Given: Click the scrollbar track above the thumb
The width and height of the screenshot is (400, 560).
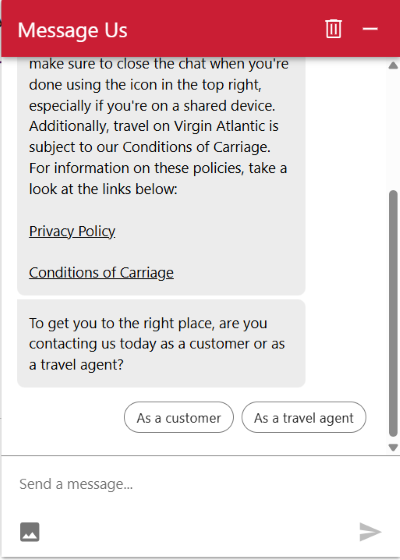Looking at the screenshot, I should click(x=393, y=130).
